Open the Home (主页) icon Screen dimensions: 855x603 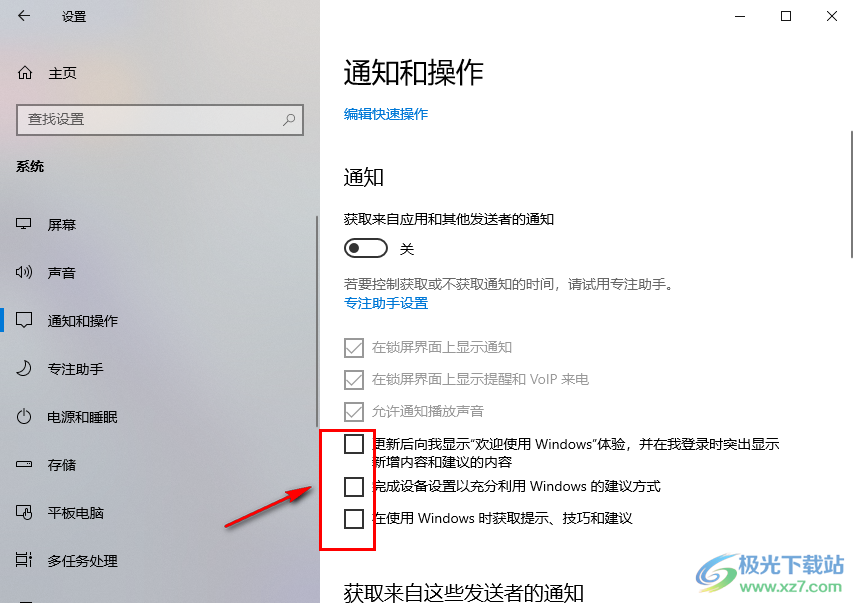tap(25, 73)
